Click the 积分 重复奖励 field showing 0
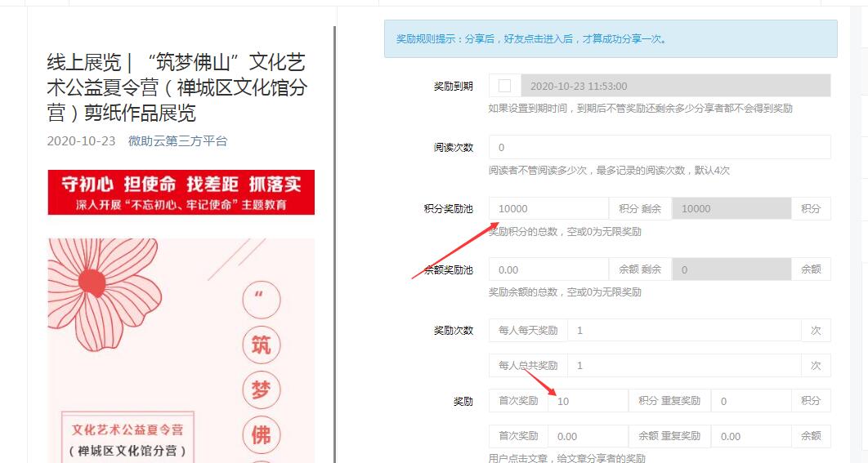Image resolution: width=868 pixels, height=463 pixels. 751,400
